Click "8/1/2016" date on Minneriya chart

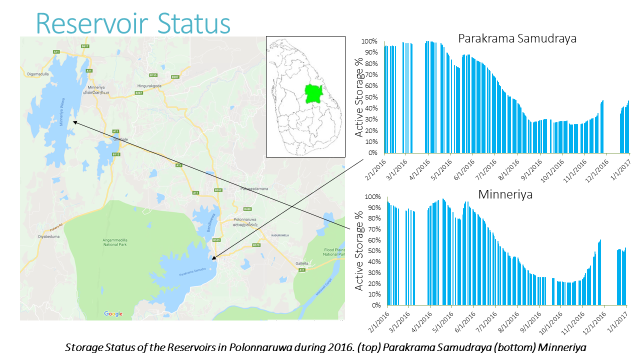point(509,322)
